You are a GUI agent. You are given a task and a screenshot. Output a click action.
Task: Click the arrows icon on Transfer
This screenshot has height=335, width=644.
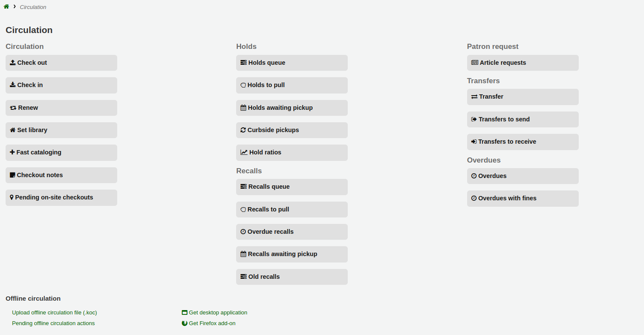click(x=474, y=96)
